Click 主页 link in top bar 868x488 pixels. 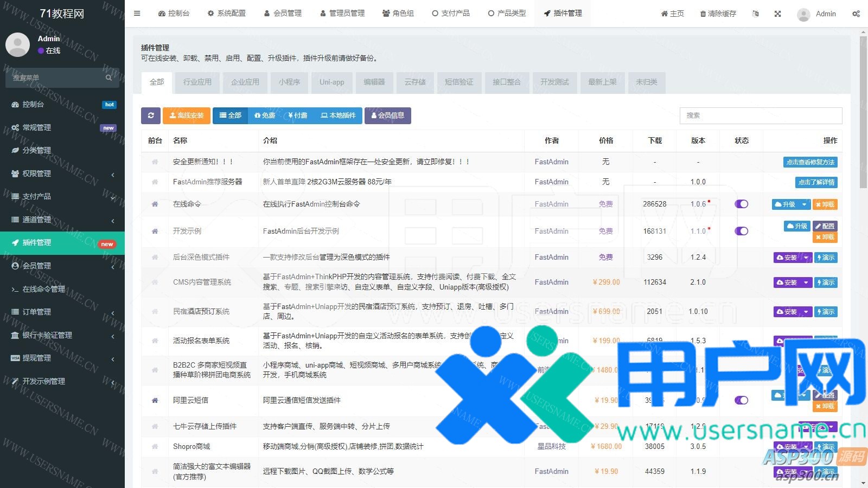point(672,14)
